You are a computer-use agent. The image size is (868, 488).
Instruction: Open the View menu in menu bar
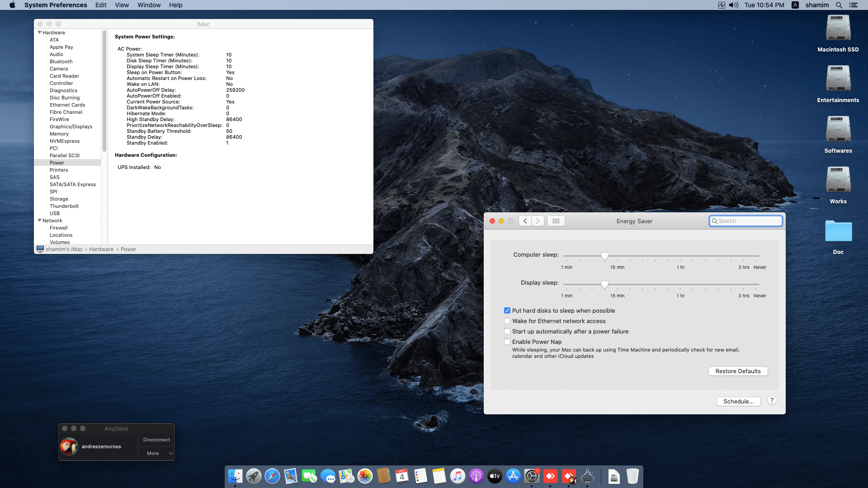pos(122,5)
